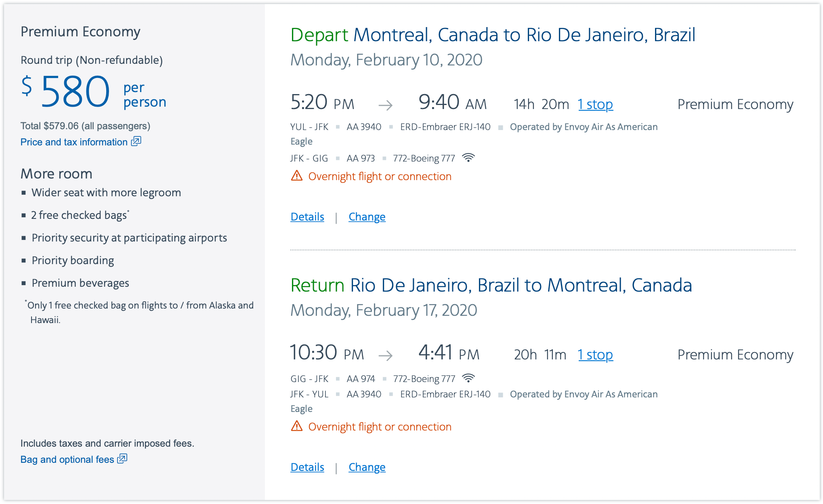
Task: Click the arrow between 5:20 PM and 9:40 AM
Action: point(386,105)
